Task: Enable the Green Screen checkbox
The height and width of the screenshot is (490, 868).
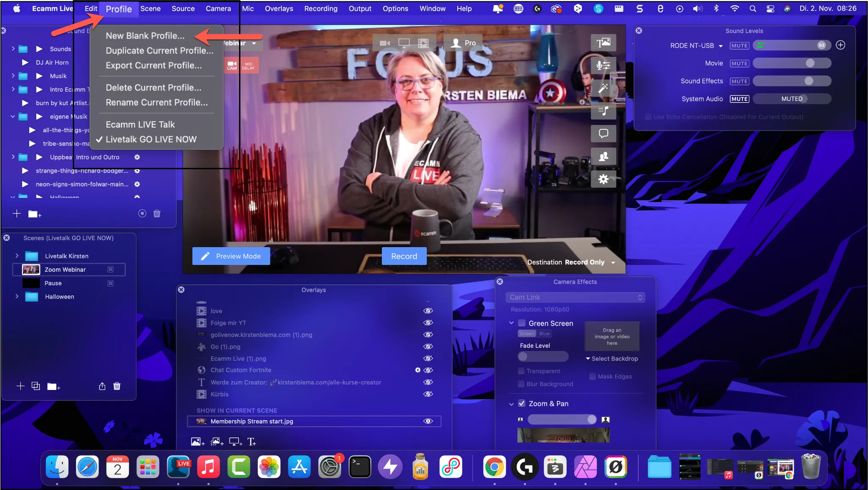Action: pos(522,323)
